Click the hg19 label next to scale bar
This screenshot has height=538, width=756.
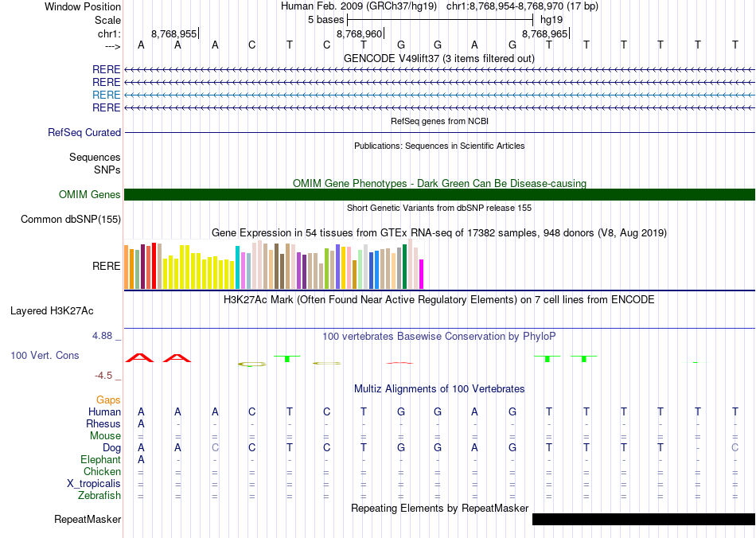[551, 20]
